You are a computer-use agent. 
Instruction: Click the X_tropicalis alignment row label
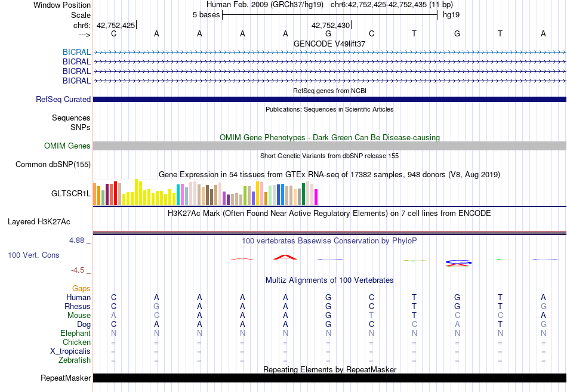(x=70, y=351)
